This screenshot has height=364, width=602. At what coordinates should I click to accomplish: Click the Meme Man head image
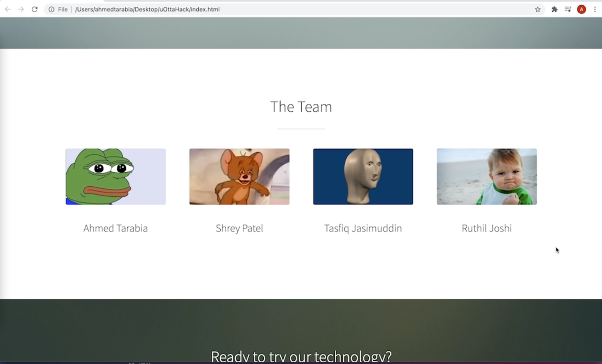click(363, 176)
